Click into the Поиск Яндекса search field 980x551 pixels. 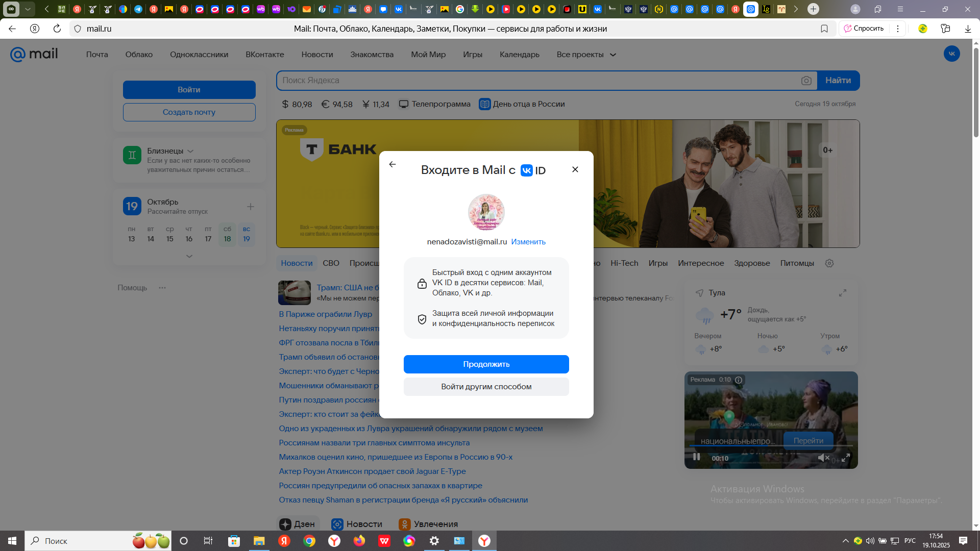click(536, 81)
